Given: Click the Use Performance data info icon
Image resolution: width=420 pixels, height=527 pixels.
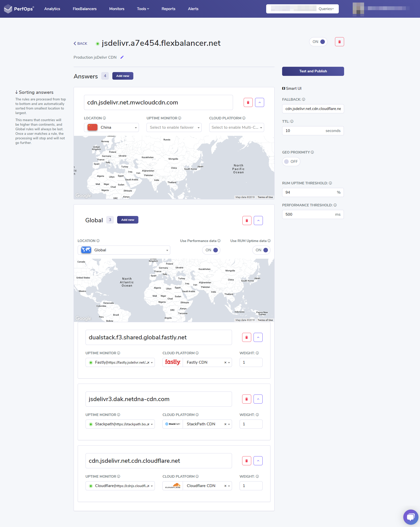Looking at the screenshot, I should [x=219, y=241].
